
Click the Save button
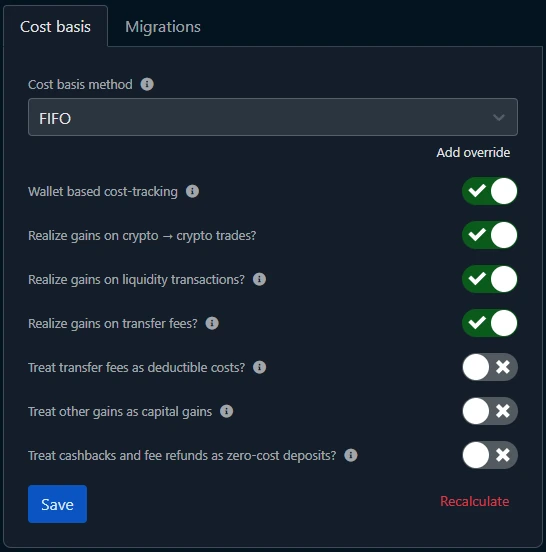[57, 504]
